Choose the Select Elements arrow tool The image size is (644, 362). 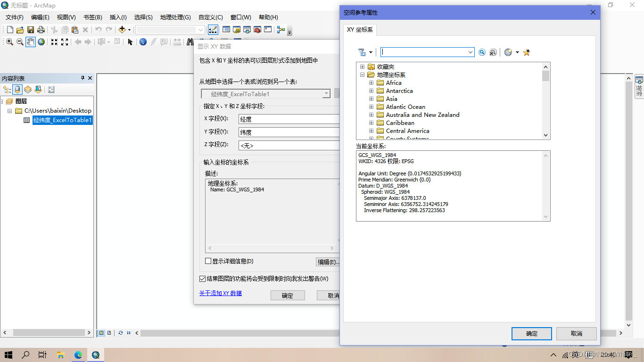pyautogui.click(x=131, y=42)
